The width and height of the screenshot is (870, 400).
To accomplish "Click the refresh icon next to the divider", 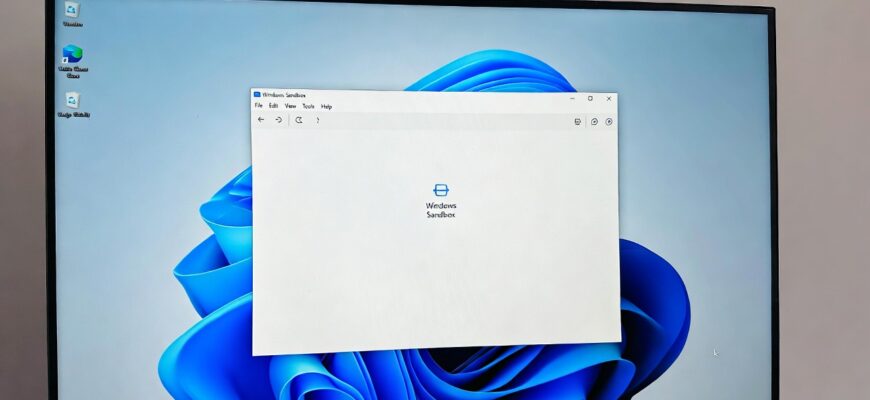I will pyautogui.click(x=299, y=120).
